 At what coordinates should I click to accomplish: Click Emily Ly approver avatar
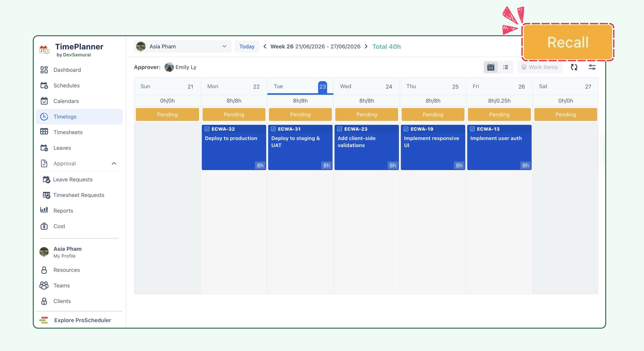click(x=169, y=67)
